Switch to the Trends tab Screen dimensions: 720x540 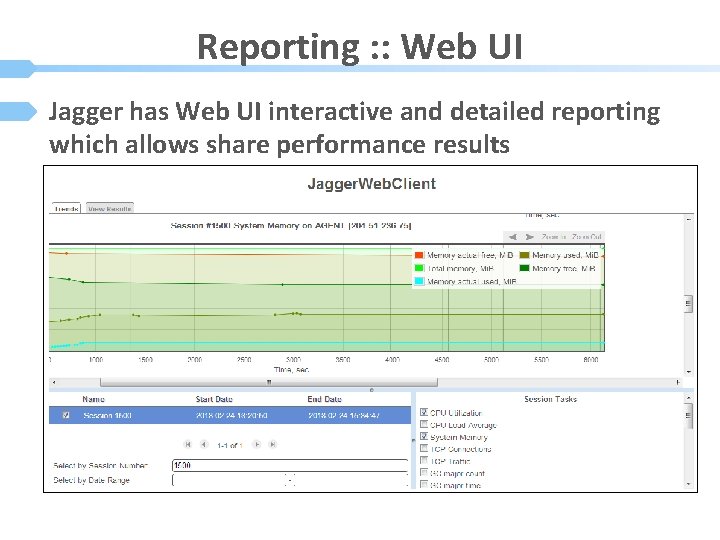click(66, 208)
